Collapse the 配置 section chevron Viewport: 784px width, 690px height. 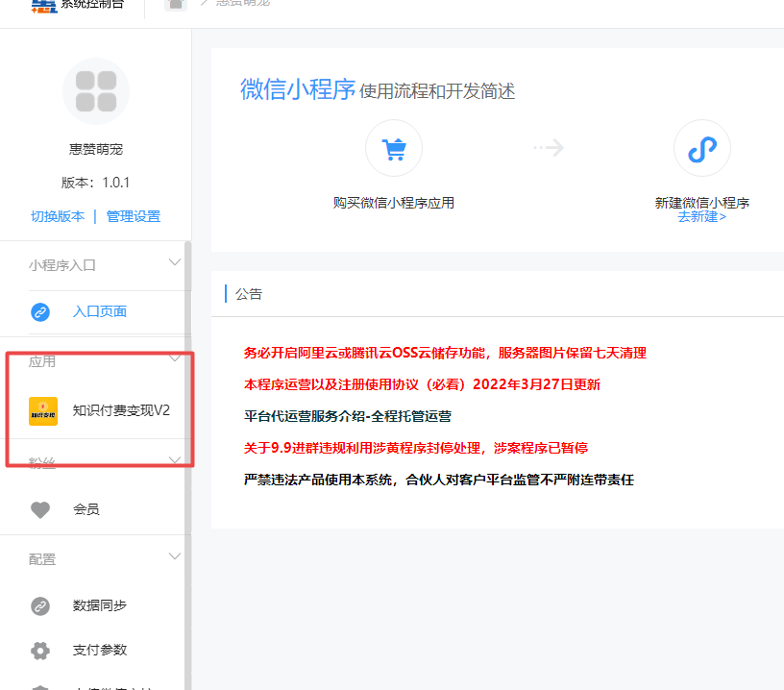pyautogui.click(x=175, y=556)
